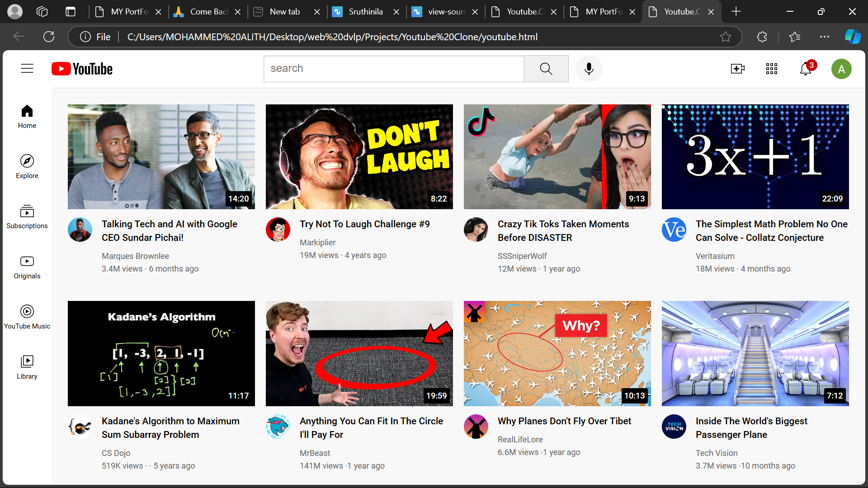Favorite this page with star icon
Image resolution: width=868 pixels, height=488 pixels.
tap(726, 37)
